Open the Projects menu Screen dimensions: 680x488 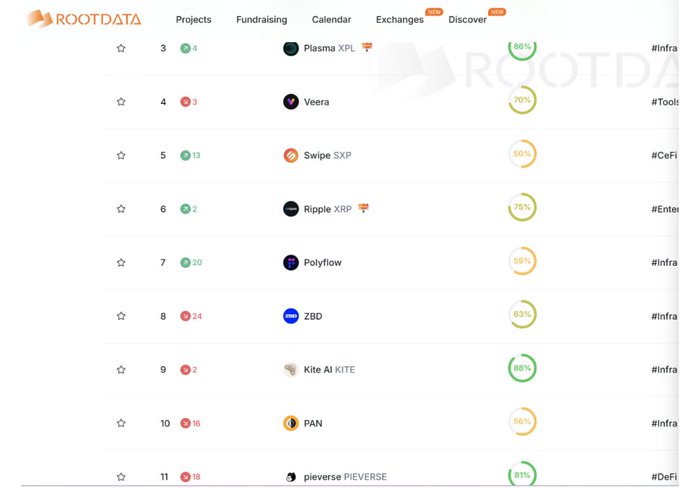point(193,20)
